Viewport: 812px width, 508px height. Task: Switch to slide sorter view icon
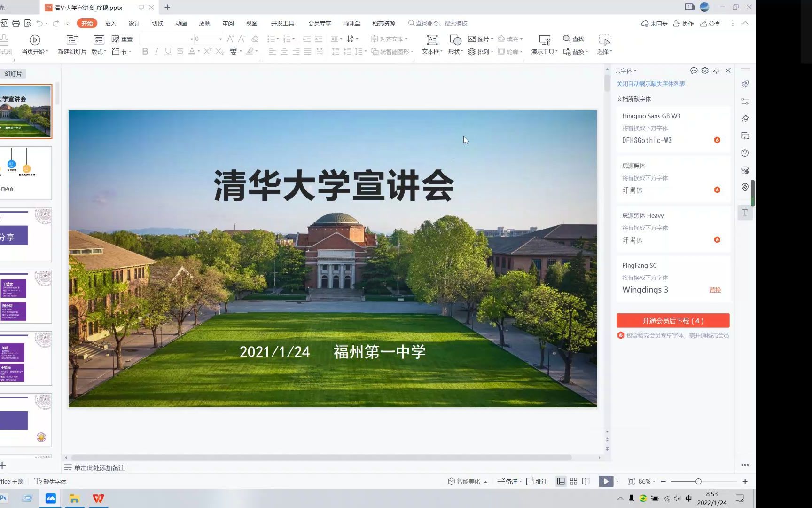[573, 482]
